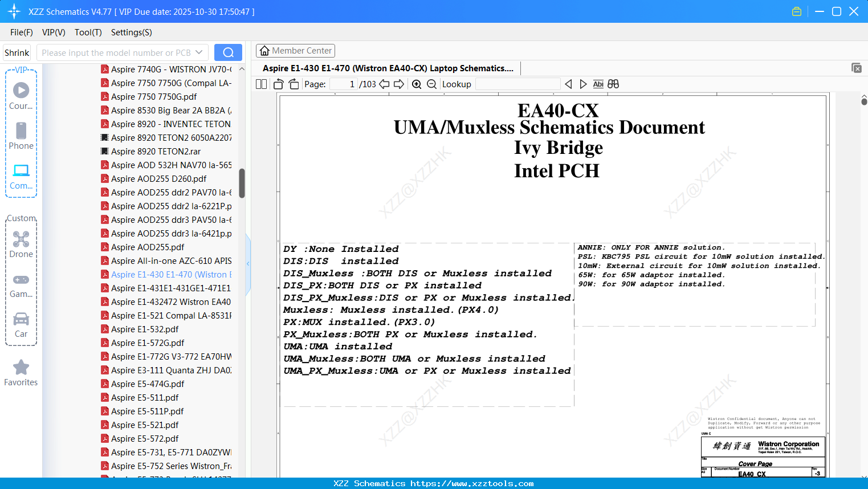Open Aspire 8530 Big Bear 2A file
This screenshot has width=868, height=489.
tap(166, 111)
